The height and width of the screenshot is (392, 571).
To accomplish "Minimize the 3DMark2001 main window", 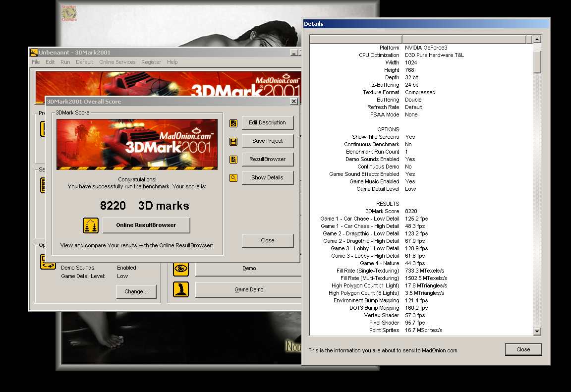I will point(294,53).
